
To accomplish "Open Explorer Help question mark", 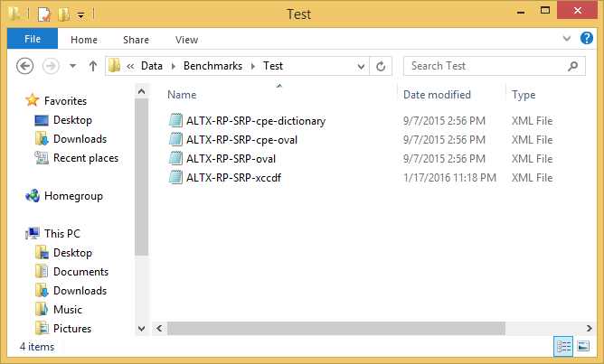I will (x=586, y=38).
